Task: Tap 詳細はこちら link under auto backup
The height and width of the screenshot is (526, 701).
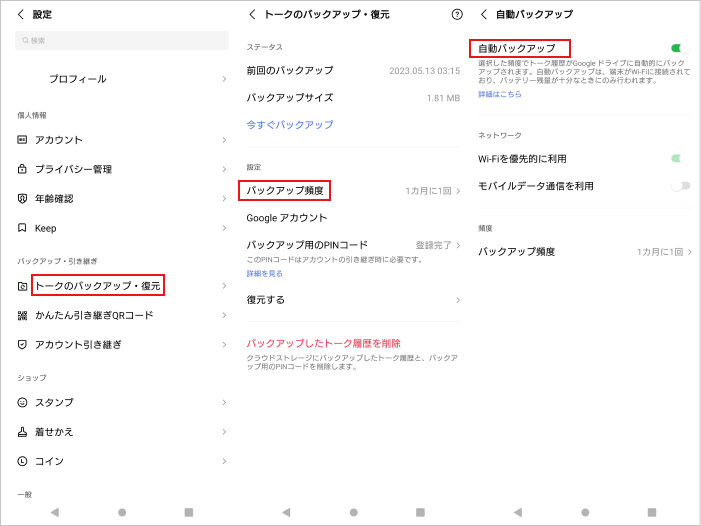Action: [500, 94]
